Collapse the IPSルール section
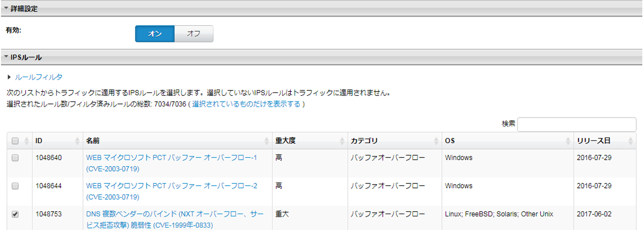The image size is (644, 230). tap(6, 57)
